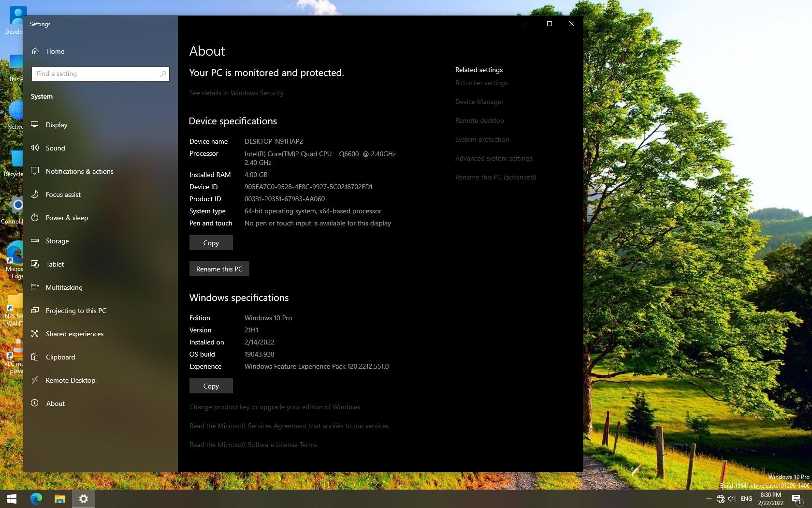Show hidden tray icons overflow

(x=709, y=499)
